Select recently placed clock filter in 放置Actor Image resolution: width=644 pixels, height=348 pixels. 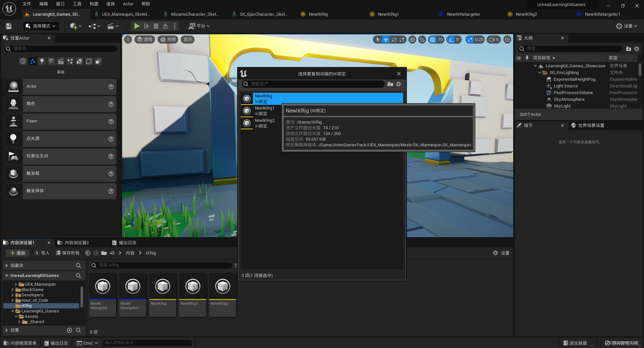(x=23, y=61)
